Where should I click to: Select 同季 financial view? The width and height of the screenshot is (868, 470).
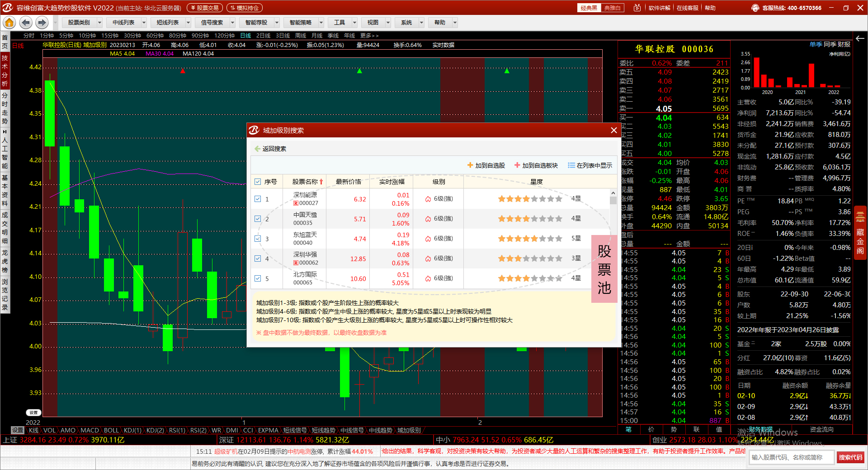830,44
